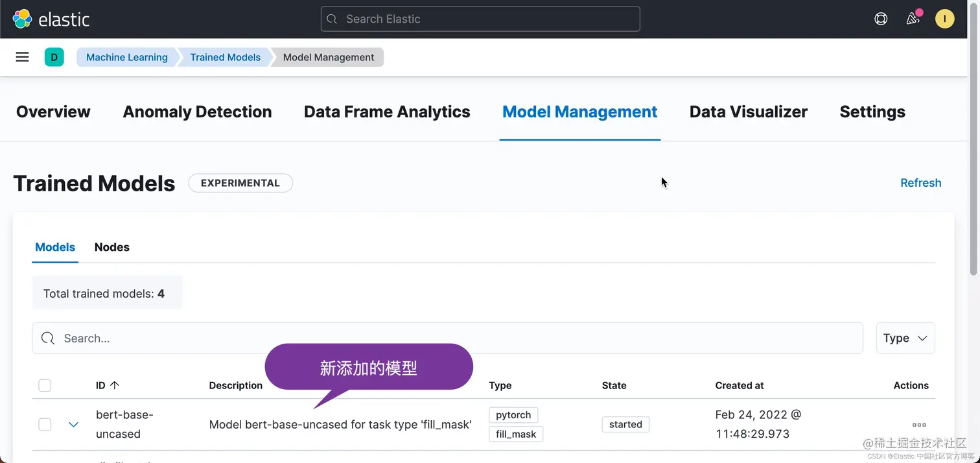Click the Refresh link
Screen dimensions: 980x463
(x=920, y=183)
